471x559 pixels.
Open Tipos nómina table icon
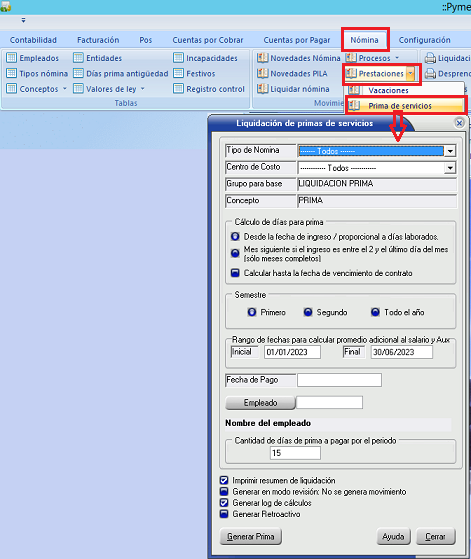tap(12, 73)
